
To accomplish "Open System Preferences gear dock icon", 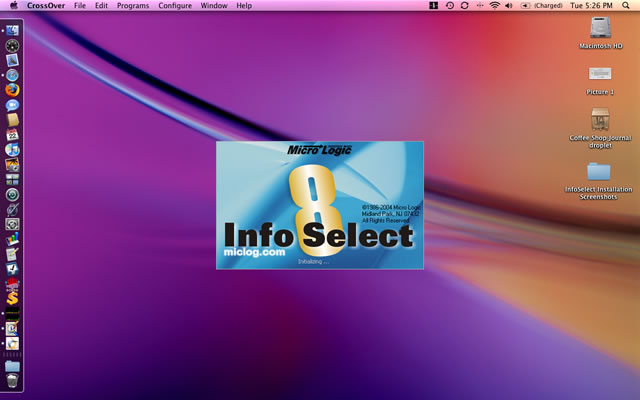I will point(12,224).
